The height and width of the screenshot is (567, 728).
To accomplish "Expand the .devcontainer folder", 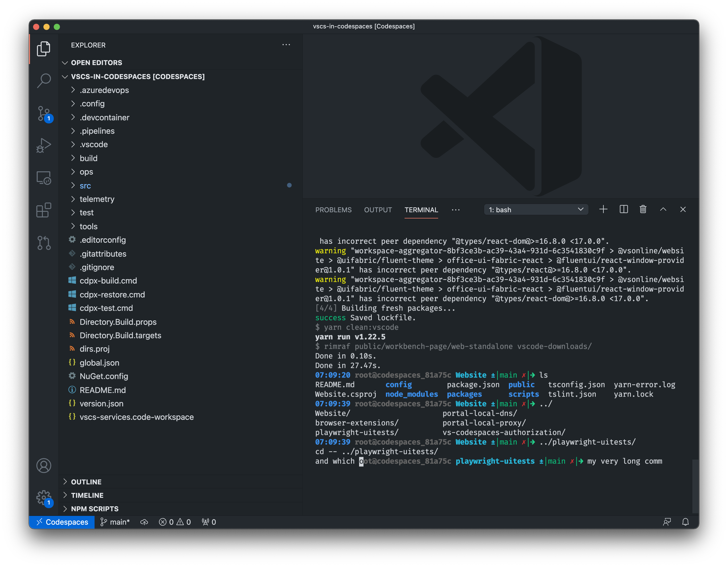I will (104, 117).
